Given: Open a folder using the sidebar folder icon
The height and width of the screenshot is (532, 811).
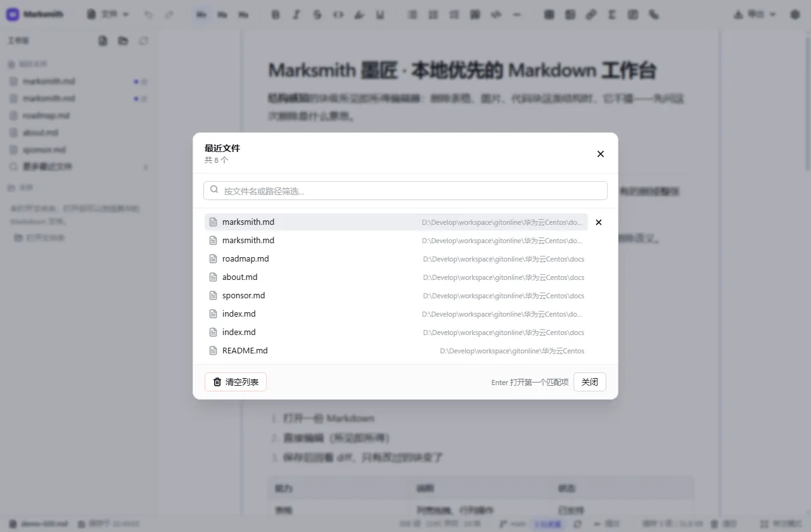Looking at the screenshot, I should coord(123,41).
